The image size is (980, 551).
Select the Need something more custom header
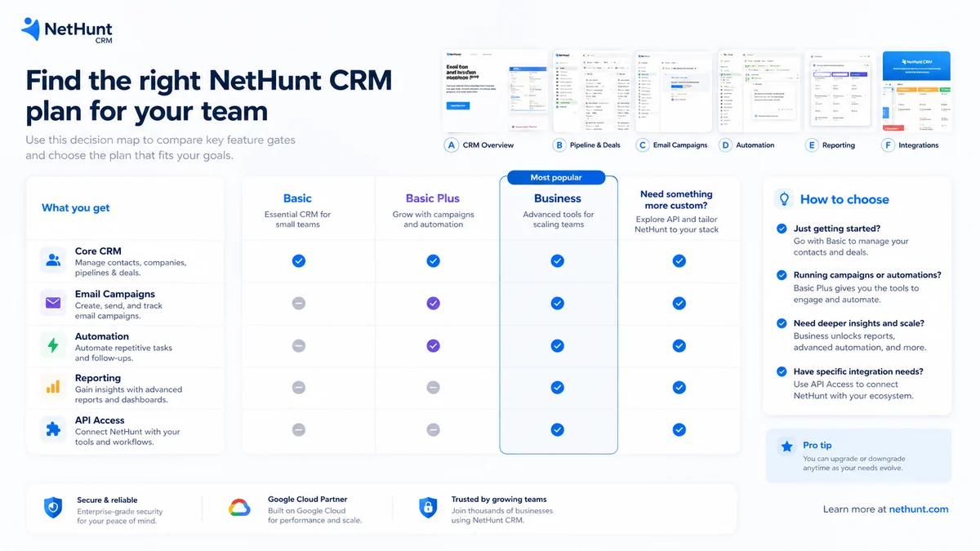[676, 200]
